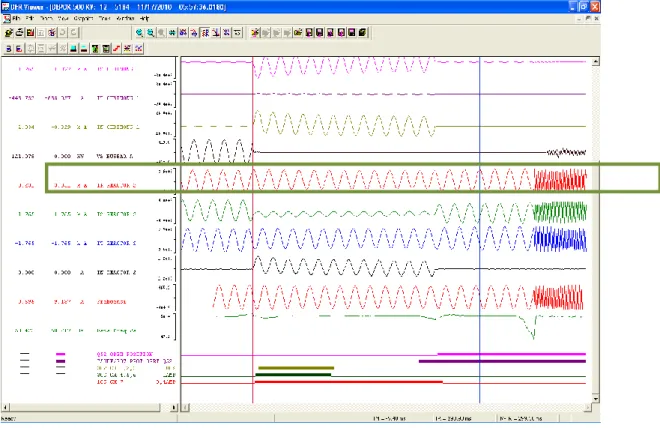Click the first blue 'B' icon in second toolbar

pos(8,49)
